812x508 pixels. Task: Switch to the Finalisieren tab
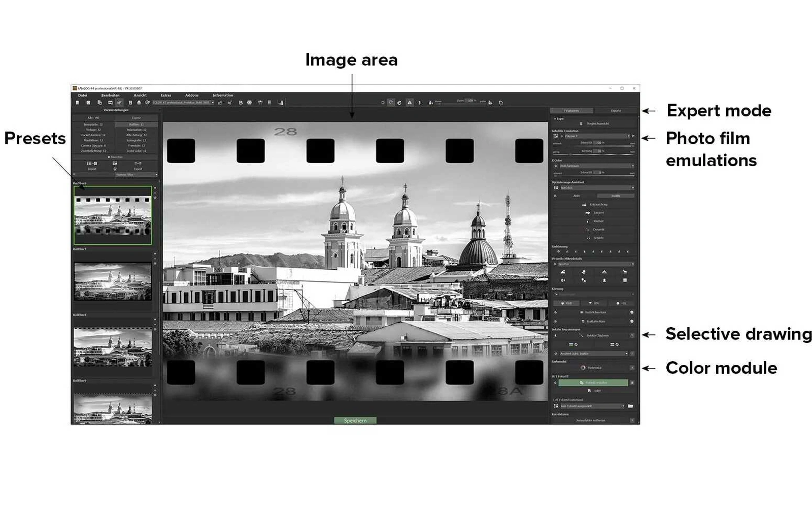click(x=571, y=111)
